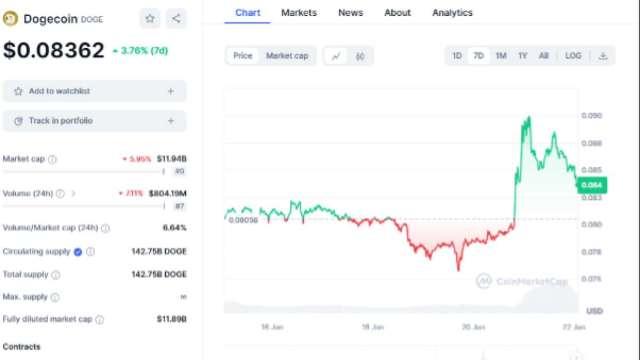Select the 1M time range button
The width and height of the screenshot is (640, 360).
pos(501,56)
